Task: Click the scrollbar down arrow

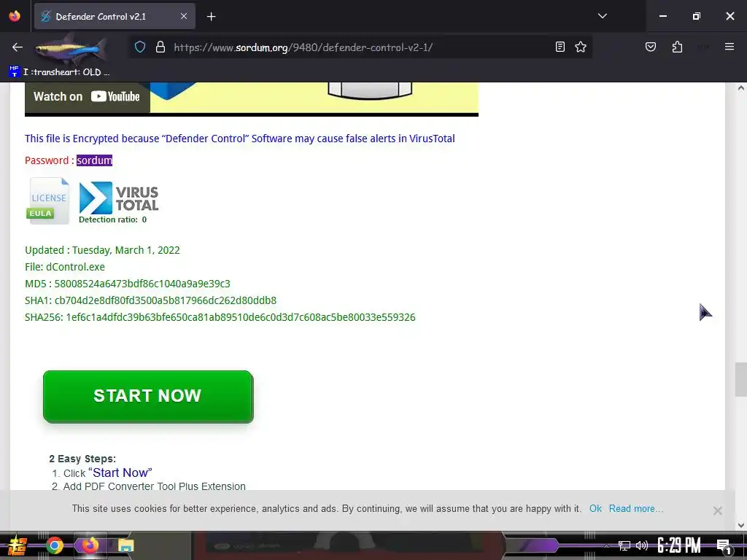Action: point(740,525)
